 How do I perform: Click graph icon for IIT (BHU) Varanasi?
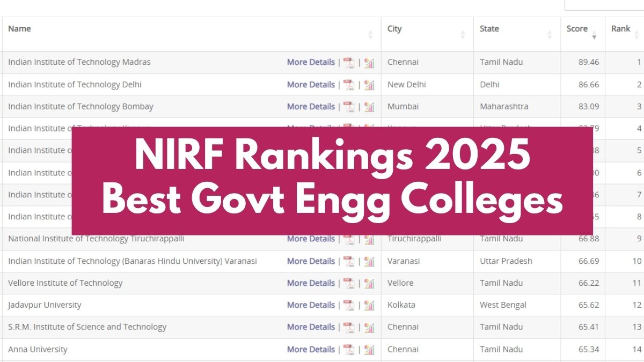pyautogui.click(x=369, y=261)
